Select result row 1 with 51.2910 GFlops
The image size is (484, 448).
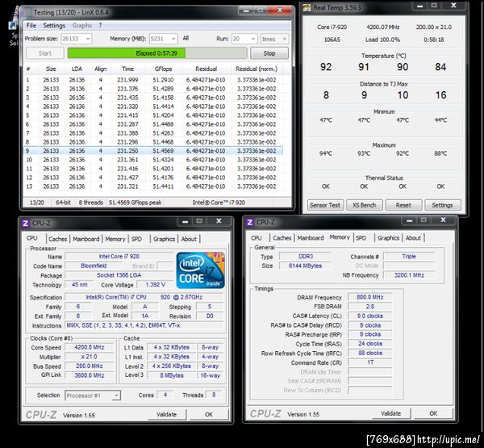[x=153, y=80]
